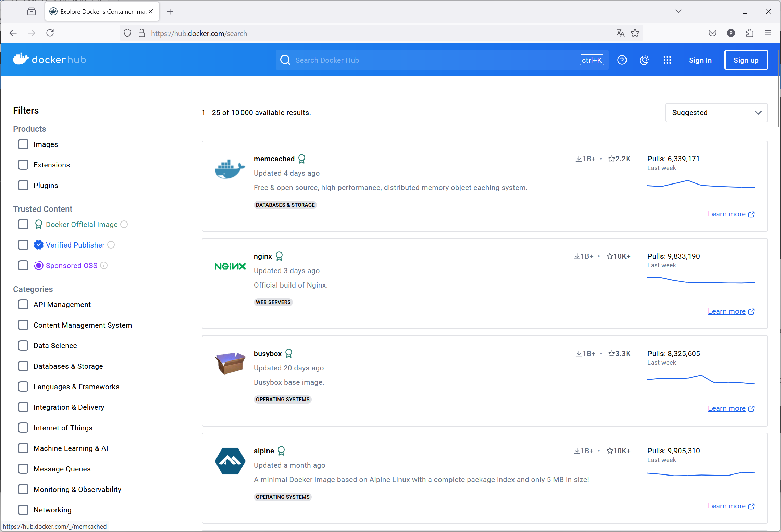The width and height of the screenshot is (781, 532).
Task: Open the Pocket save icon
Action: (712, 33)
